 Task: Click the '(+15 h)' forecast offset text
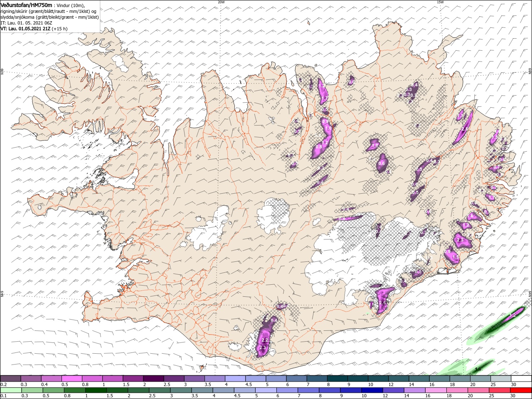60,29
